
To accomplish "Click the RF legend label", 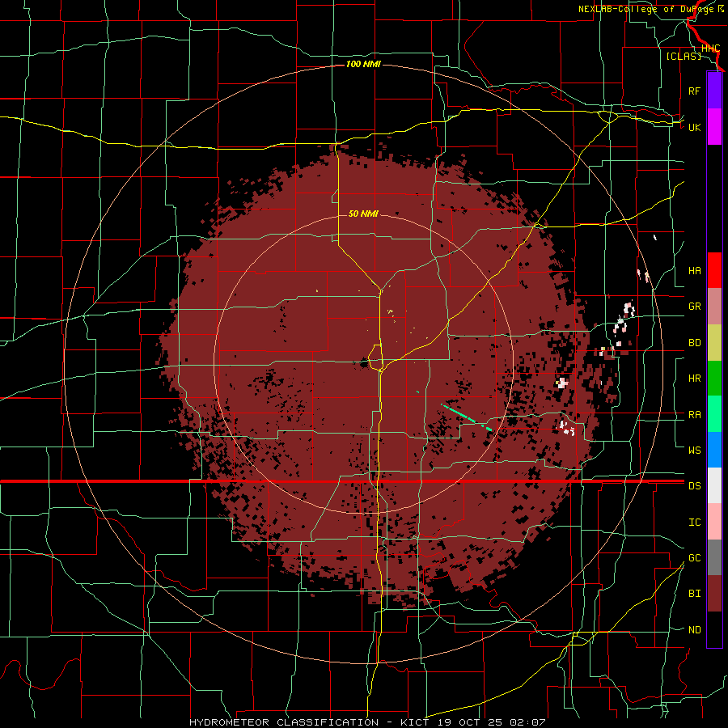I will (x=694, y=91).
